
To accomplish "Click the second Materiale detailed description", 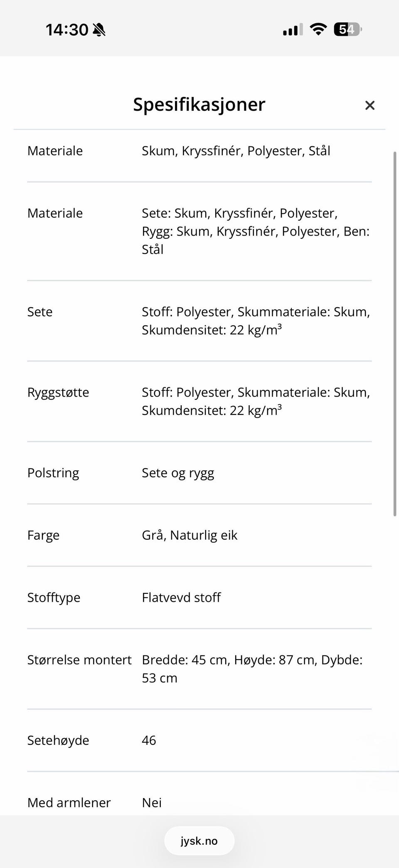I will click(x=256, y=231).
